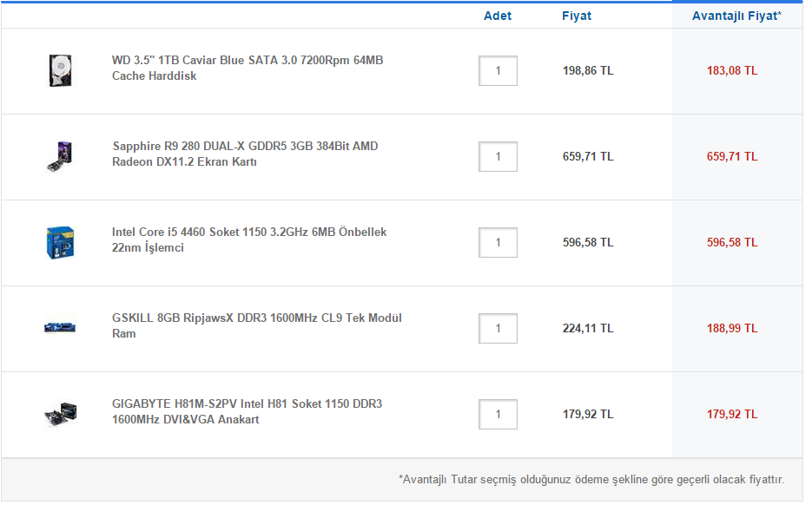This screenshot has width=812, height=505.
Task: Click the 188,99 TL discounted RAM price
Action: [x=732, y=329]
